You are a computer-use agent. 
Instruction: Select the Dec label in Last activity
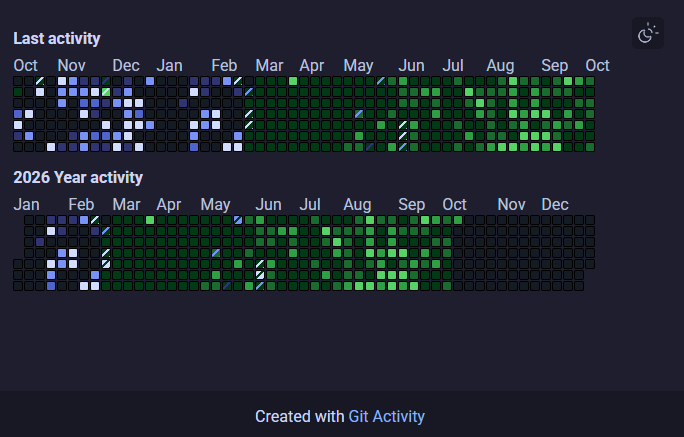point(126,66)
